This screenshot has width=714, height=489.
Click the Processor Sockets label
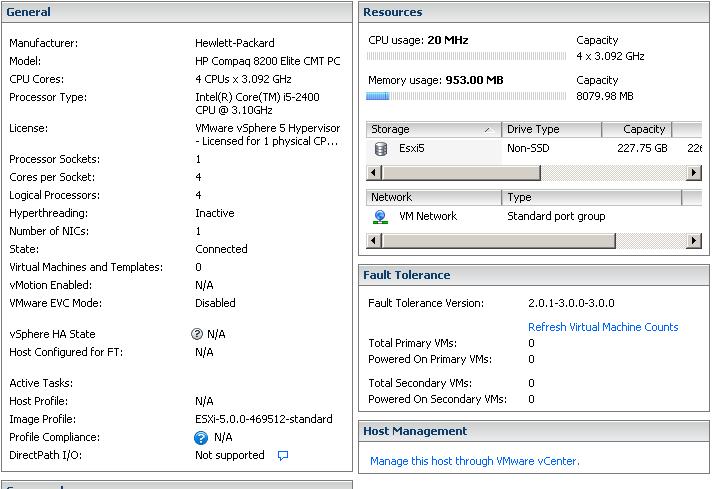coord(55,159)
